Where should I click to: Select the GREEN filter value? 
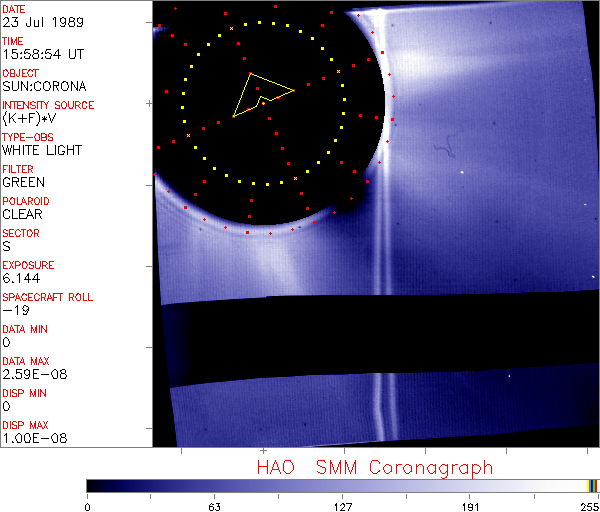[23, 182]
